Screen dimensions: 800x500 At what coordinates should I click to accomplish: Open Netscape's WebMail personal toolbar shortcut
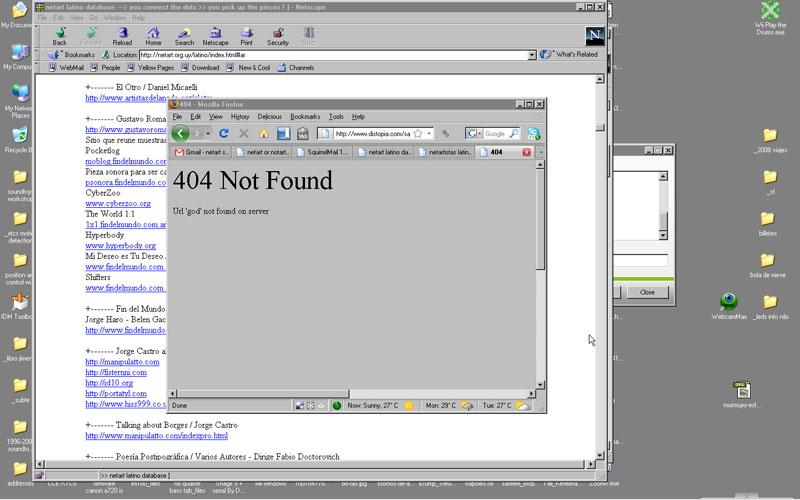pyautogui.click(x=66, y=68)
